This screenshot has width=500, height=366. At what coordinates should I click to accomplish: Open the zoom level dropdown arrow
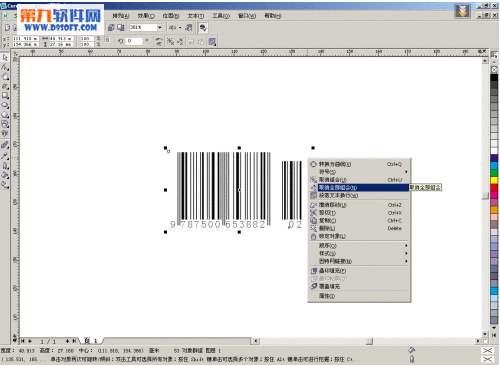(x=160, y=27)
